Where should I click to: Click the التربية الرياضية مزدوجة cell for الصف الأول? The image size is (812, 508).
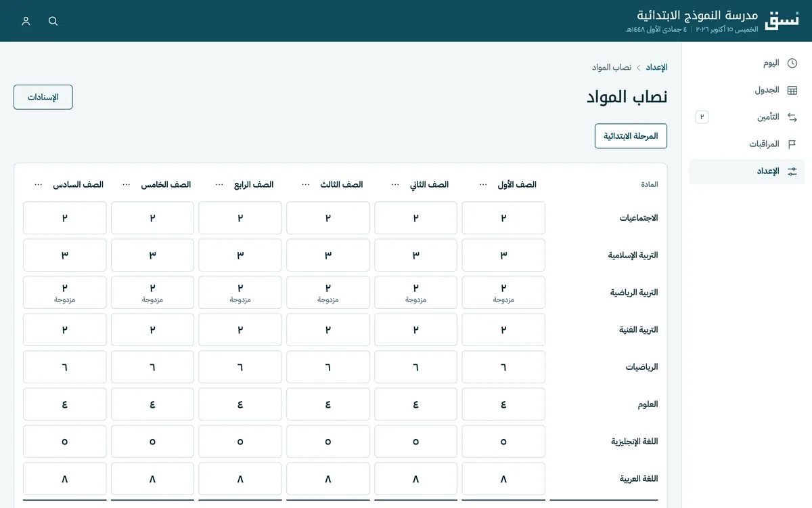pyautogui.click(x=503, y=293)
